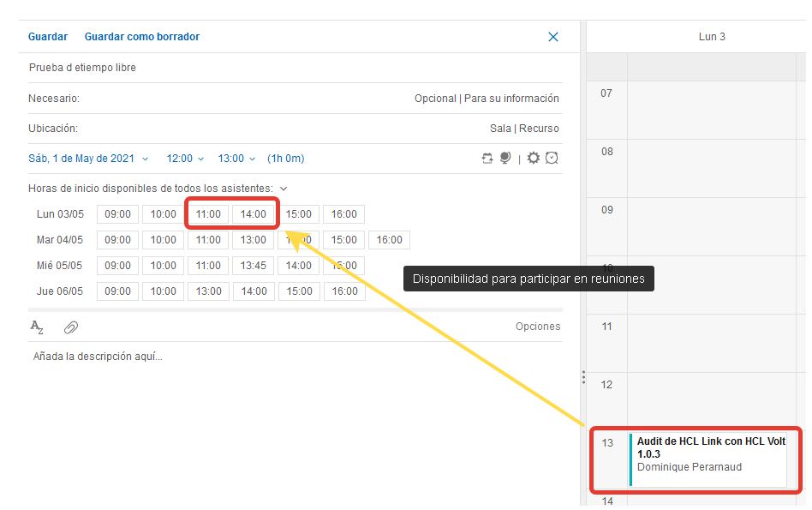Open the time zone globe icon
Screen dimensions: 812x510
pyautogui.click(x=505, y=159)
